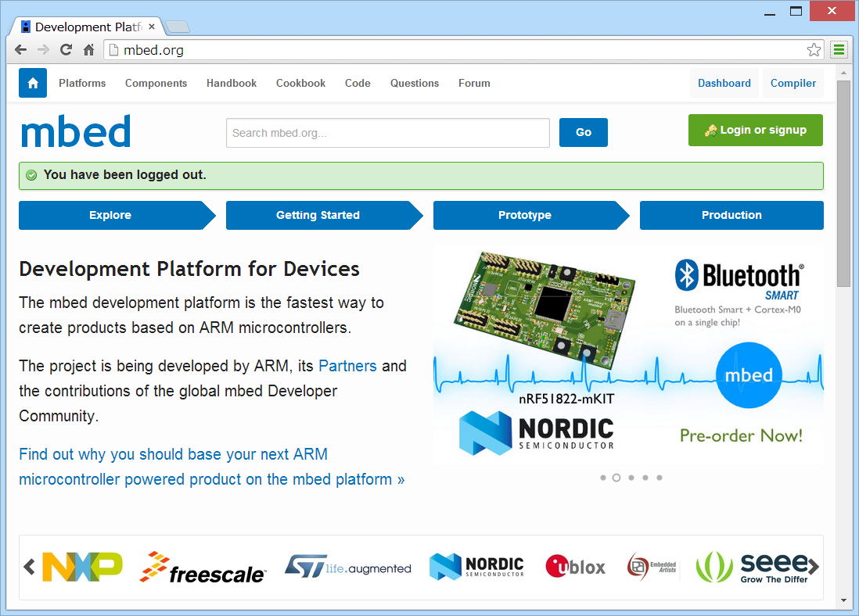Click the logged out message check icon

(x=32, y=175)
